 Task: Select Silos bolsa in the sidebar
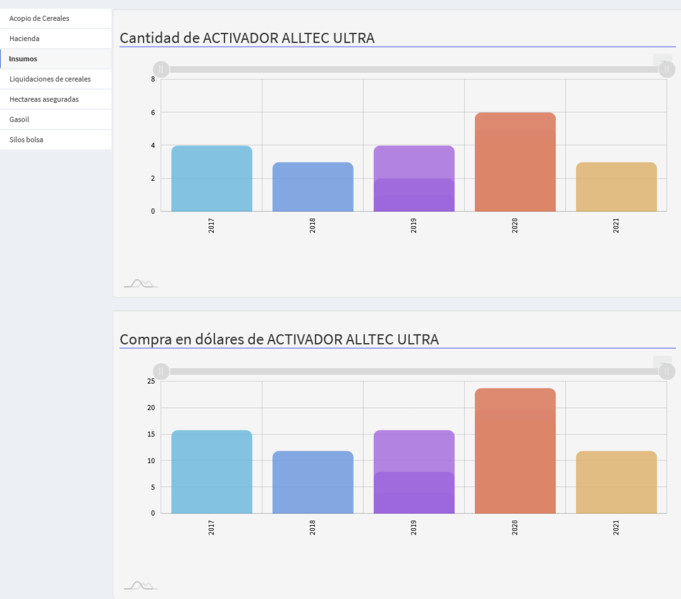pyautogui.click(x=56, y=139)
